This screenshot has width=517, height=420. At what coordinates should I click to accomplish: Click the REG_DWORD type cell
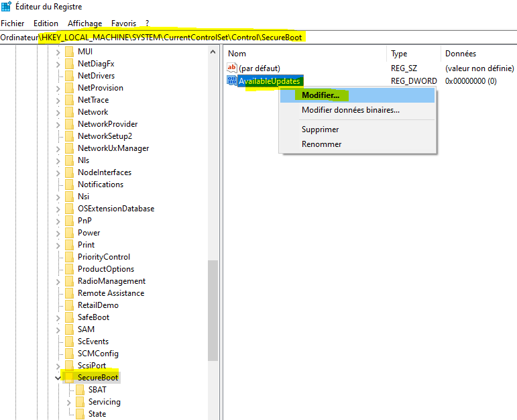tap(414, 81)
